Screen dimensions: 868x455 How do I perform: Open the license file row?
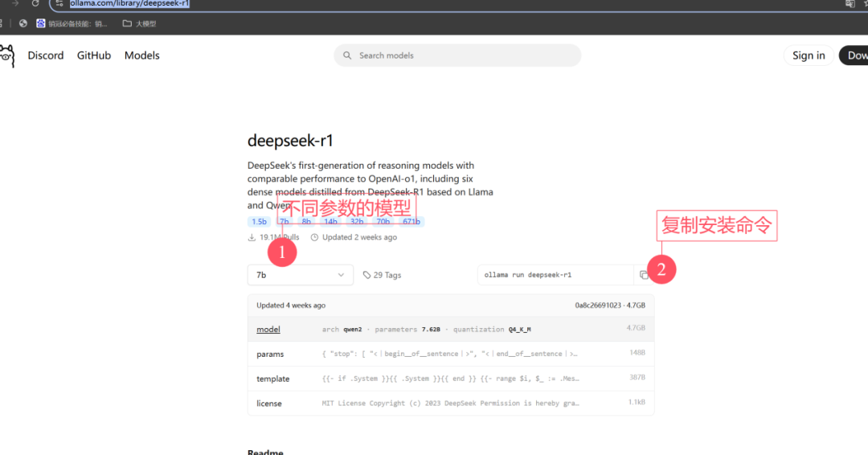[x=451, y=403]
